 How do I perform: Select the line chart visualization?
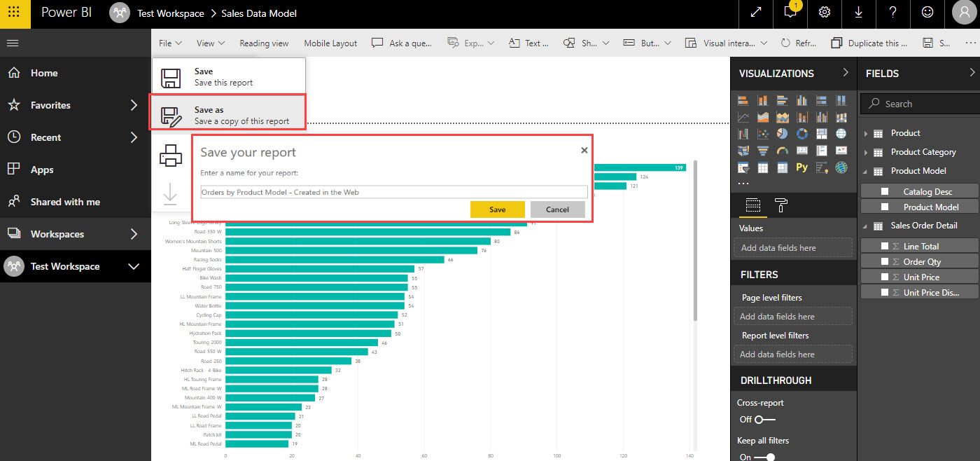tap(743, 117)
